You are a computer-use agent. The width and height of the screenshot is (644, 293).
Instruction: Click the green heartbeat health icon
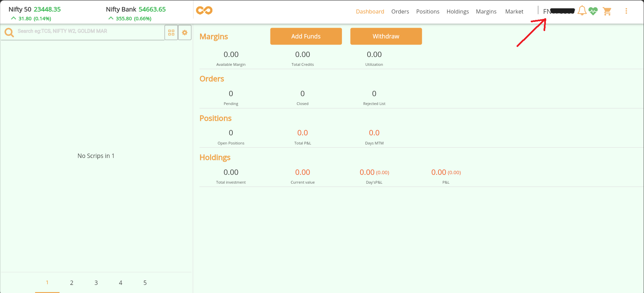(x=593, y=11)
